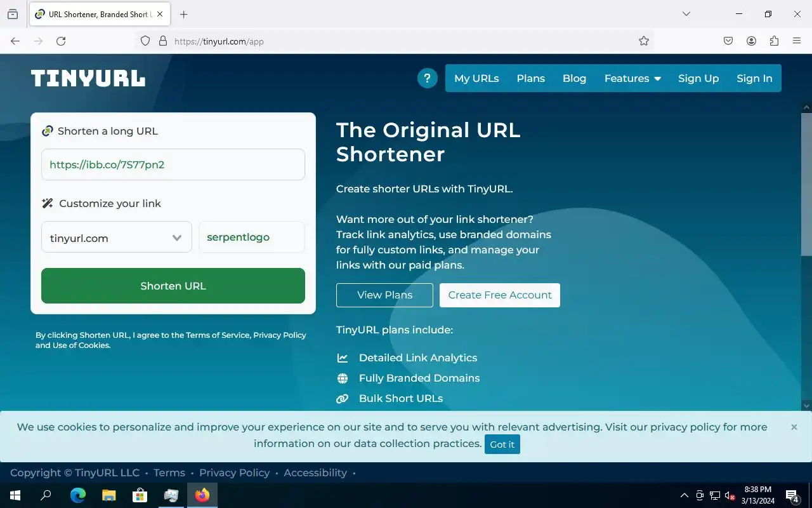This screenshot has width=812, height=508.
Task: Open a new browser tab
Action: (x=183, y=14)
